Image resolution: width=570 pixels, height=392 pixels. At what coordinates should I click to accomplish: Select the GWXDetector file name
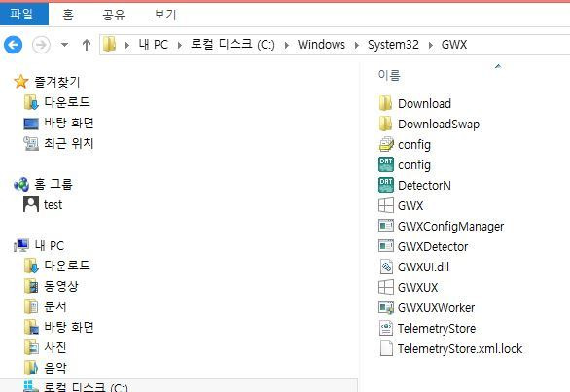click(x=433, y=246)
